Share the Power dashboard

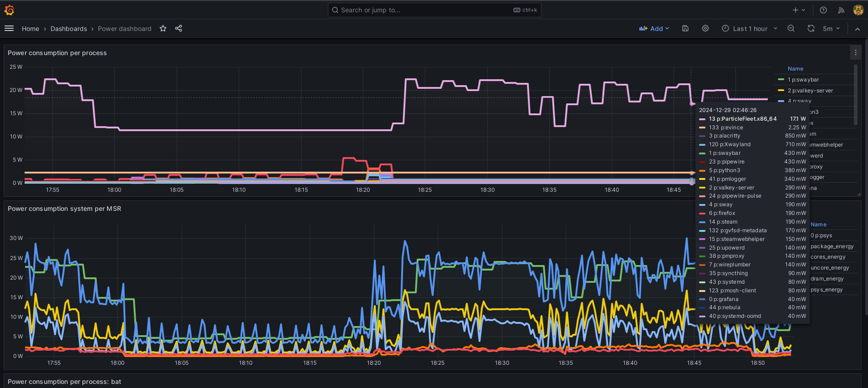(x=179, y=28)
